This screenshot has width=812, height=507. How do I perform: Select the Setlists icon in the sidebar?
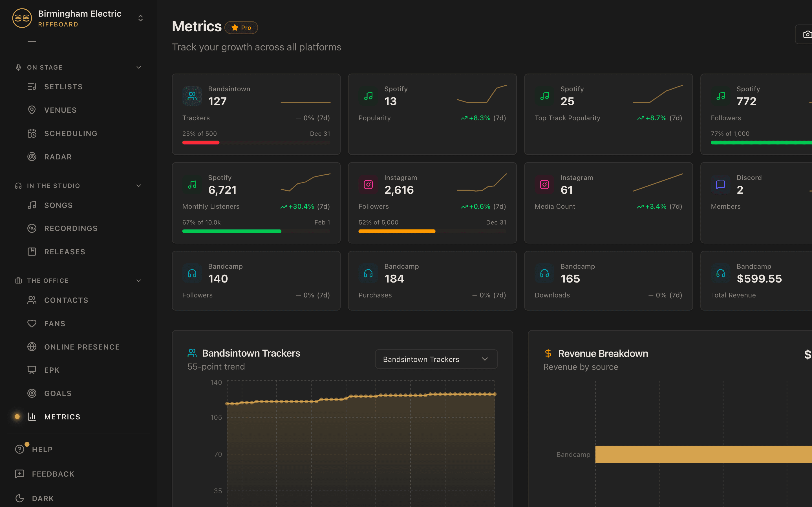pos(32,86)
